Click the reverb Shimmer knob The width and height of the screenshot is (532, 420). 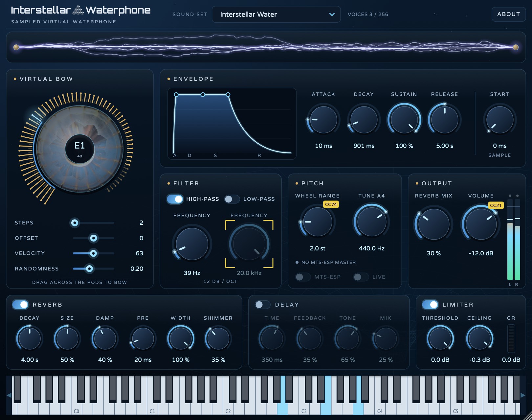click(218, 338)
